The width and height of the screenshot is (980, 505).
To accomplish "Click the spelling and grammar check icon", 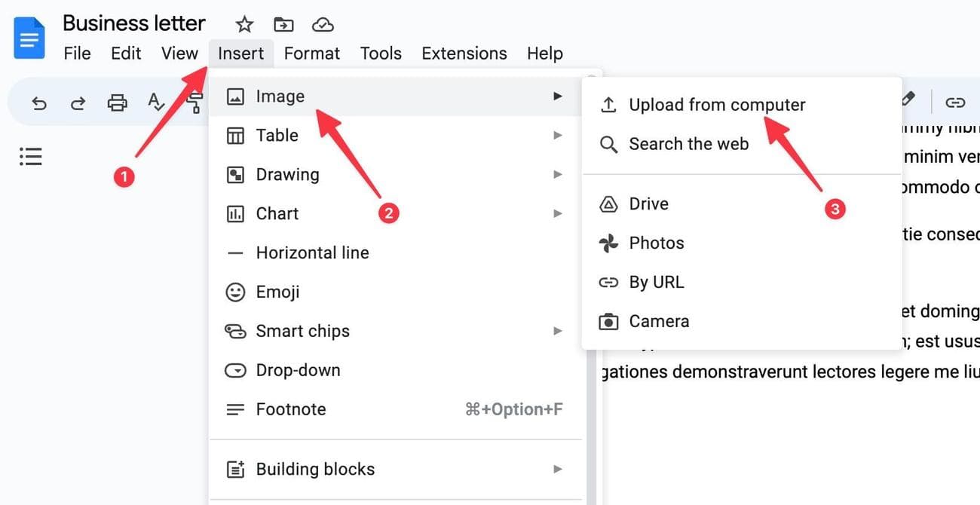I will [156, 103].
